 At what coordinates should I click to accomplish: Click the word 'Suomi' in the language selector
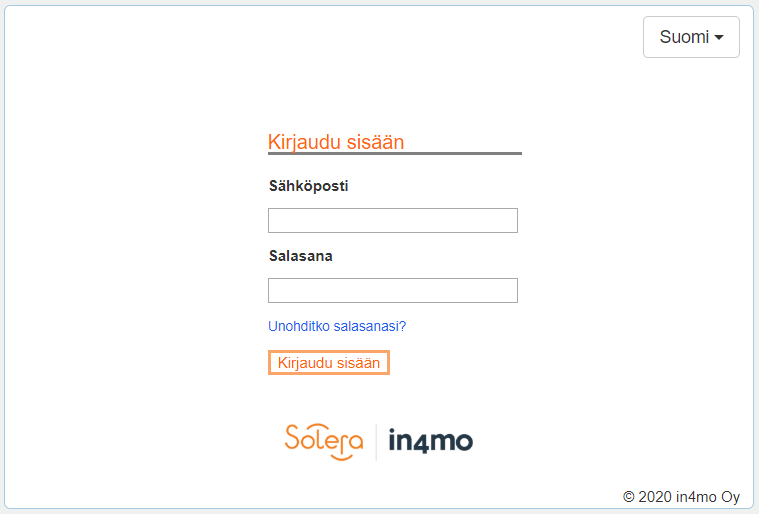684,37
